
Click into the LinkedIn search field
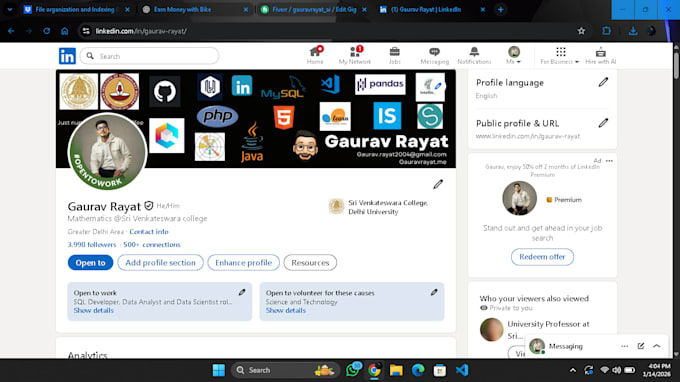click(x=150, y=56)
